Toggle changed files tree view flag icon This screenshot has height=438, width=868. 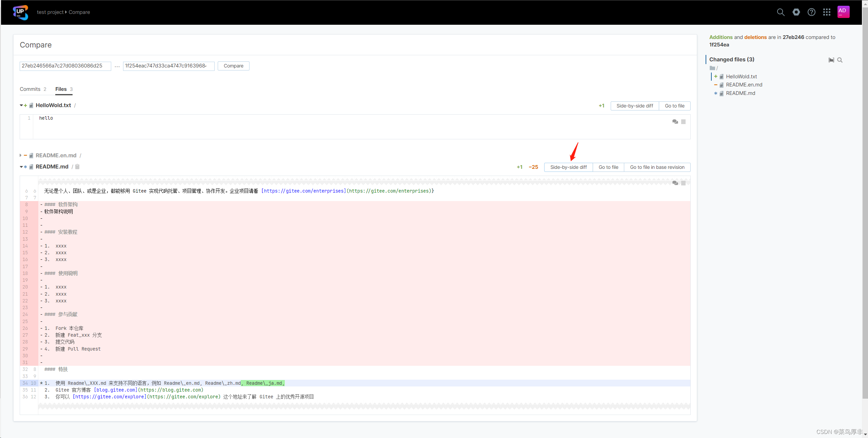[831, 60]
